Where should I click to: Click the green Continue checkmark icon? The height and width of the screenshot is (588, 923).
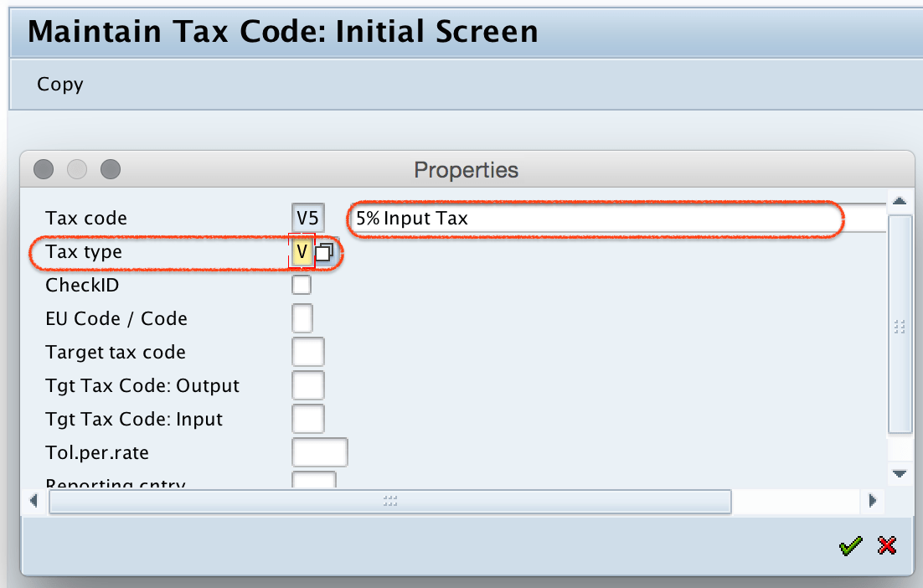click(x=849, y=545)
